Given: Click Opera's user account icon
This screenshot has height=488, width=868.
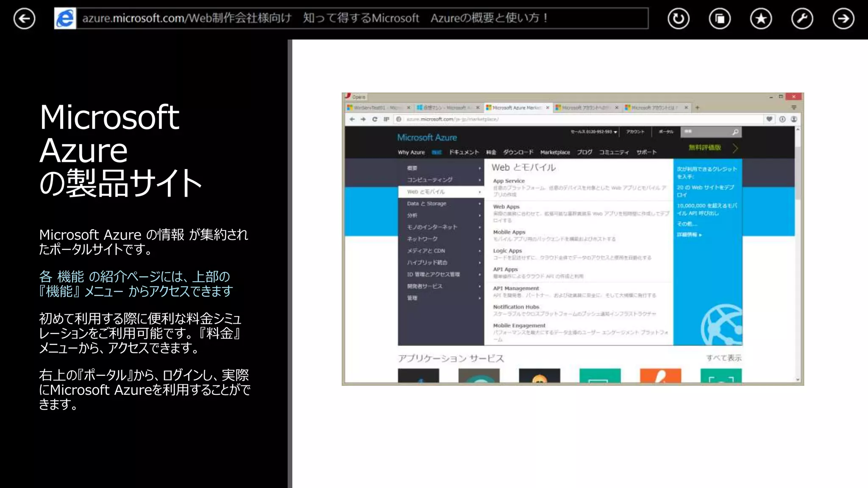Looking at the screenshot, I should click(x=794, y=119).
